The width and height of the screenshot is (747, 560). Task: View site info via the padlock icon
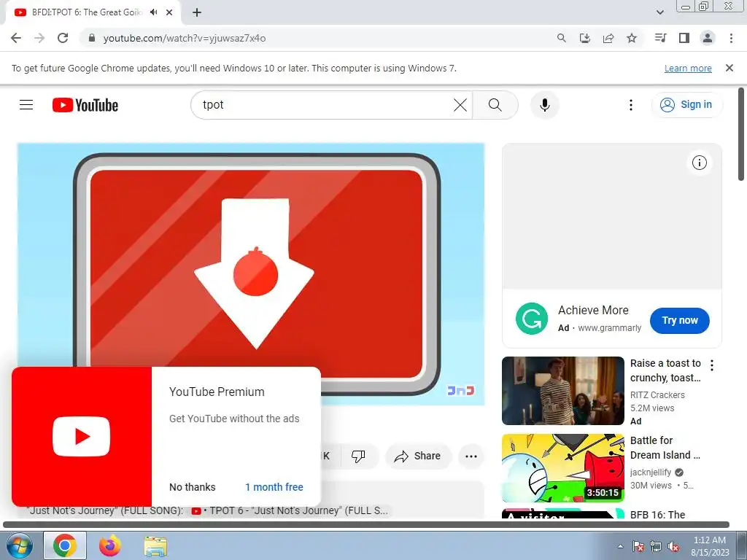pyautogui.click(x=92, y=38)
